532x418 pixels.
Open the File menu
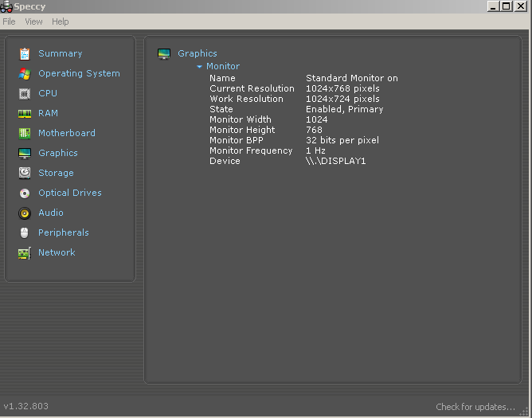tap(9, 21)
